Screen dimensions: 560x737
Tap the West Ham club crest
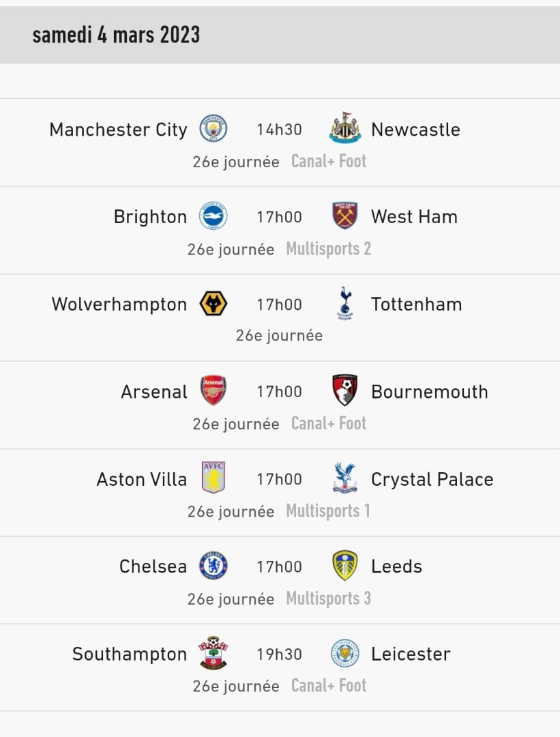coord(345,216)
